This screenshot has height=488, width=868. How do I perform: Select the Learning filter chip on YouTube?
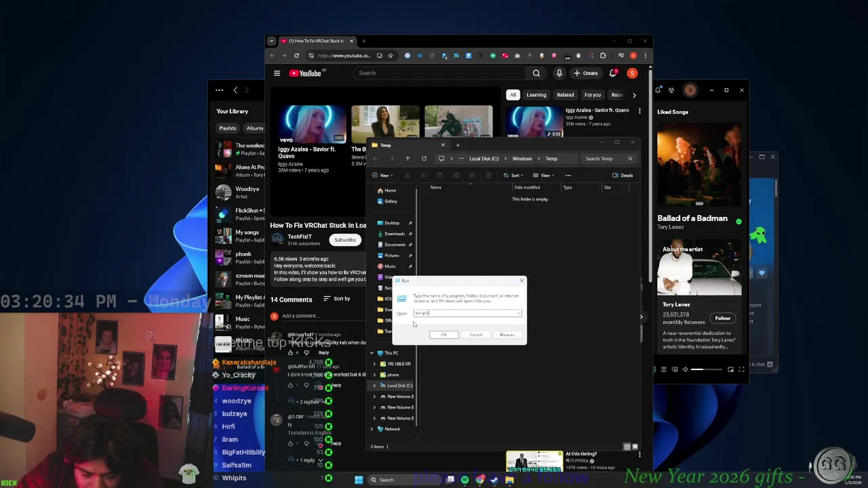click(x=536, y=95)
